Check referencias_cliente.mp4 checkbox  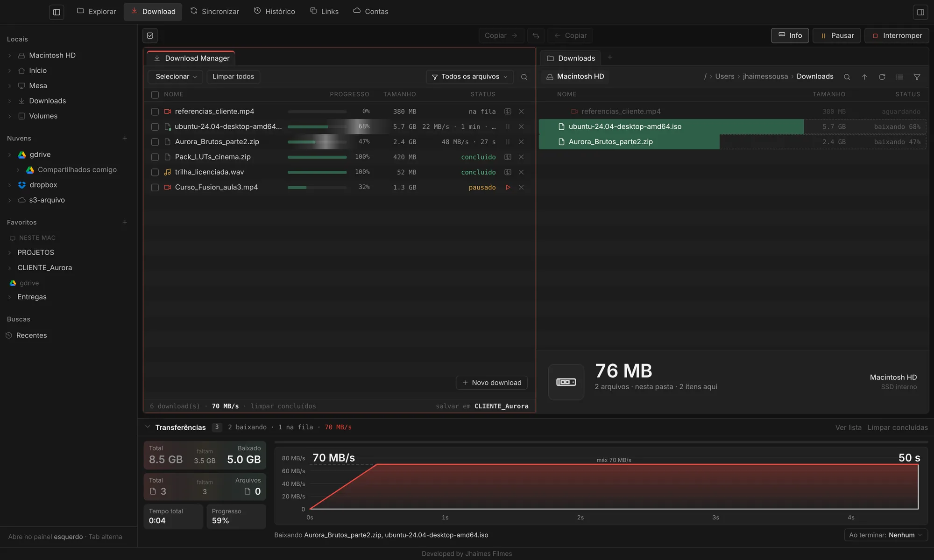[x=155, y=112]
